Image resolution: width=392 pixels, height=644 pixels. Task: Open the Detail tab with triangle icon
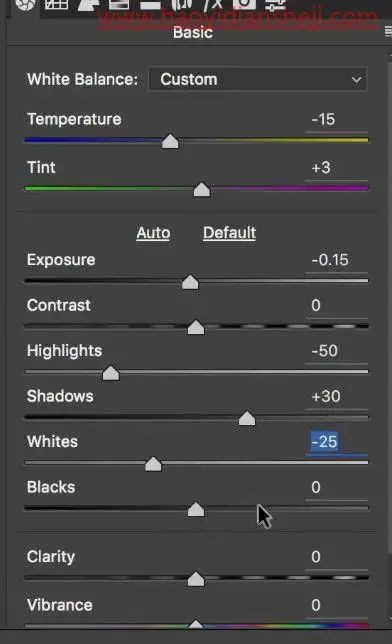pyautogui.click(x=88, y=5)
